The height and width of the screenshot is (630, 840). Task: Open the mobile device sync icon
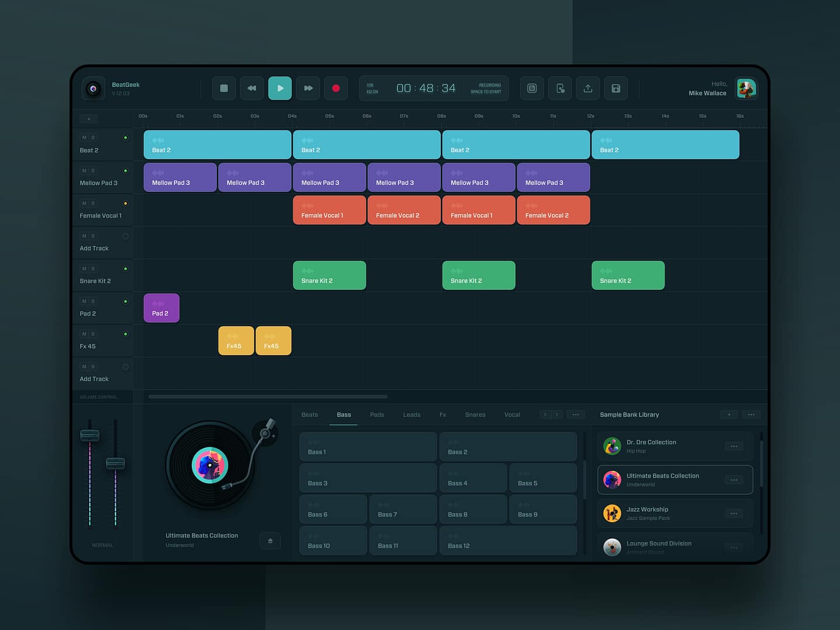click(x=559, y=88)
